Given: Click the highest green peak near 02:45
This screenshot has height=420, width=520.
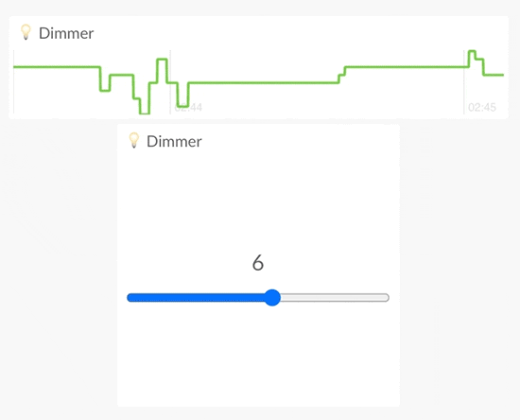Looking at the screenshot, I should pos(472,51).
